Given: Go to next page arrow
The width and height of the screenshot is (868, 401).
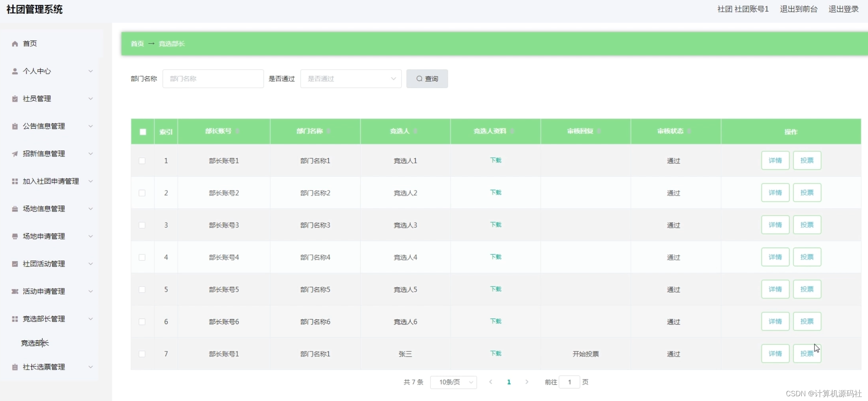Looking at the screenshot, I should point(527,382).
